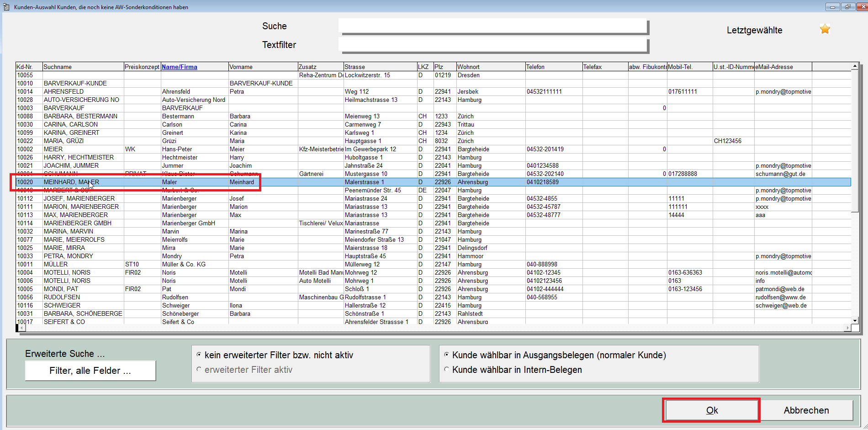Click the Textfilter input field
The width and height of the screenshot is (868, 430).
pos(493,45)
